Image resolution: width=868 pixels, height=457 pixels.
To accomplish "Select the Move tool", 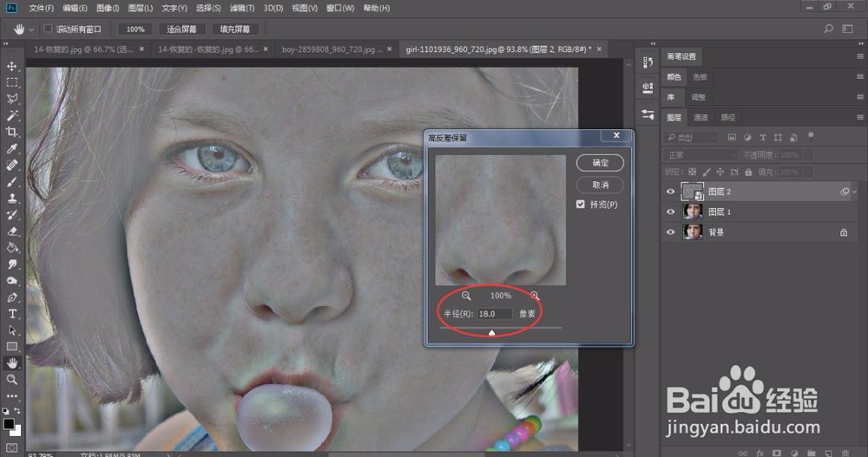I will [x=11, y=66].
